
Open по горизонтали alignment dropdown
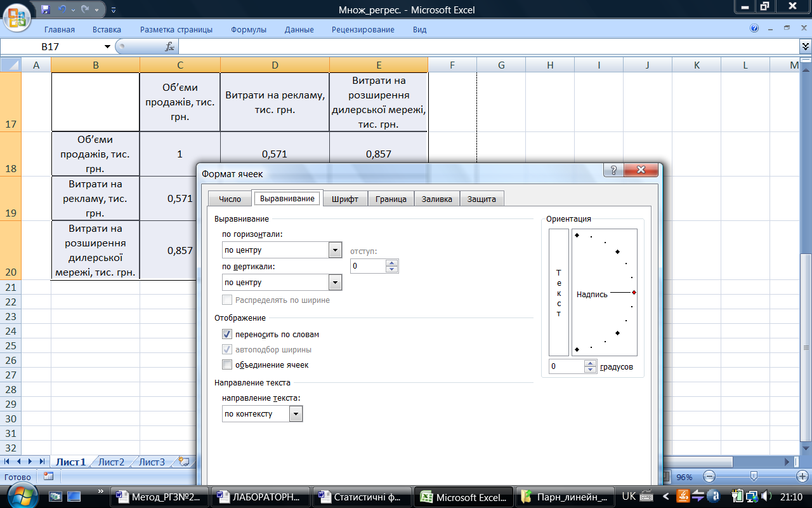(x=336, y=250)
